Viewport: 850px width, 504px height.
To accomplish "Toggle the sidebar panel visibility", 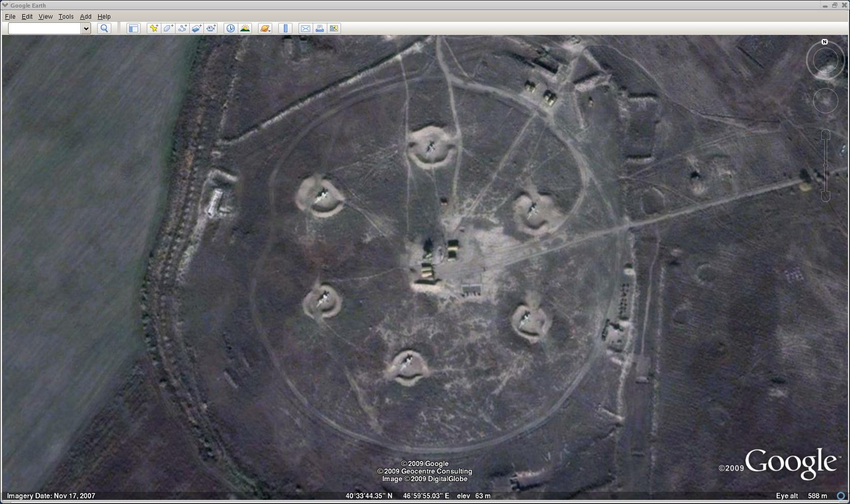I will (133, 28).
